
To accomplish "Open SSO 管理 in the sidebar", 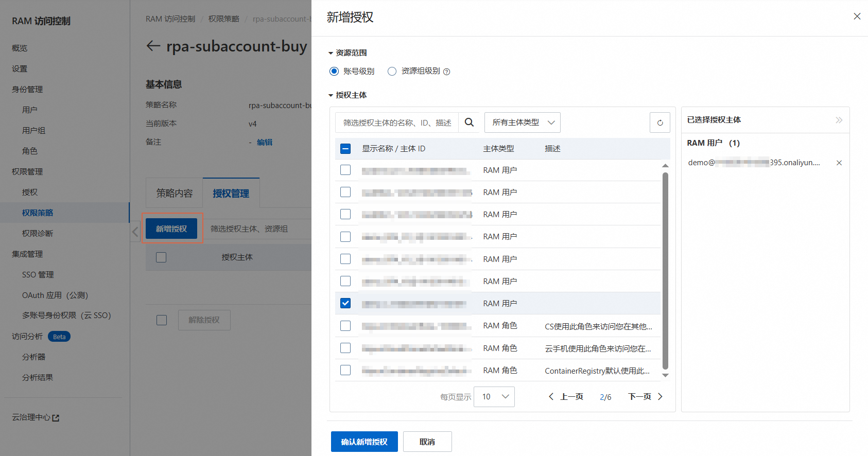I will (38, 274).
